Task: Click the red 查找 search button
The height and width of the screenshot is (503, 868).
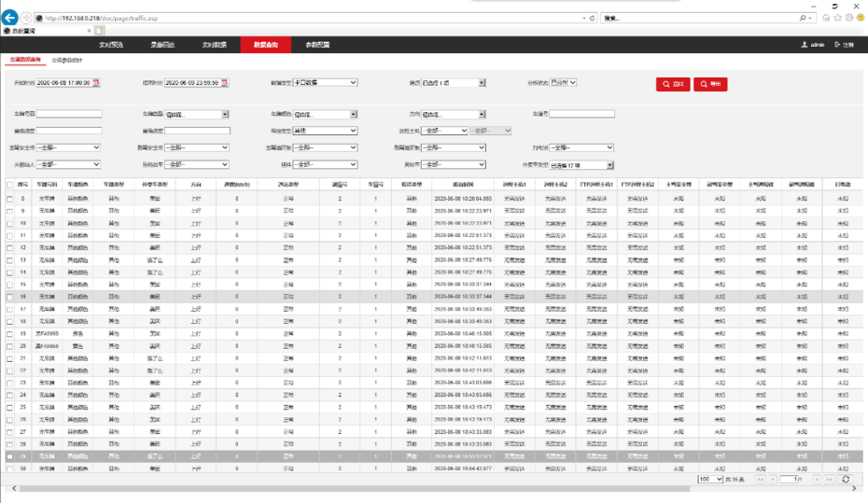Action: [x=672, y=83]
